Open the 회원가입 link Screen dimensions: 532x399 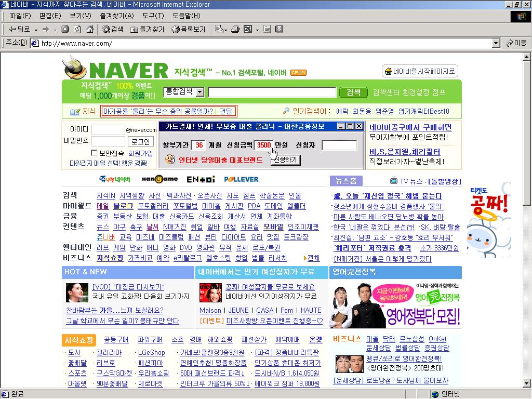140,153
